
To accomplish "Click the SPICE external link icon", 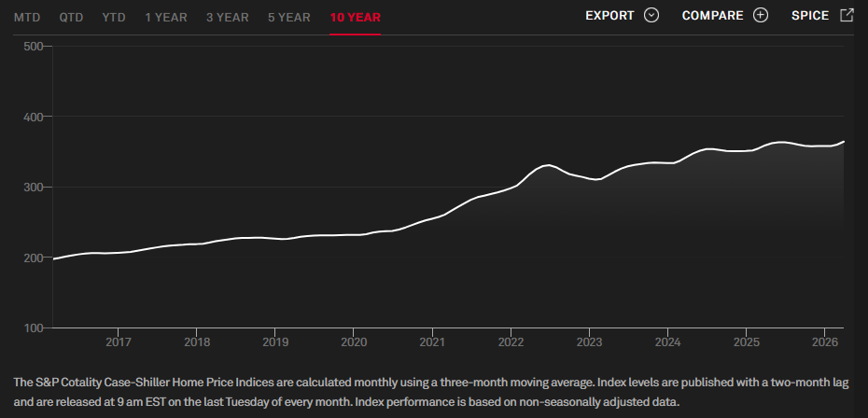I will (847, 15).
